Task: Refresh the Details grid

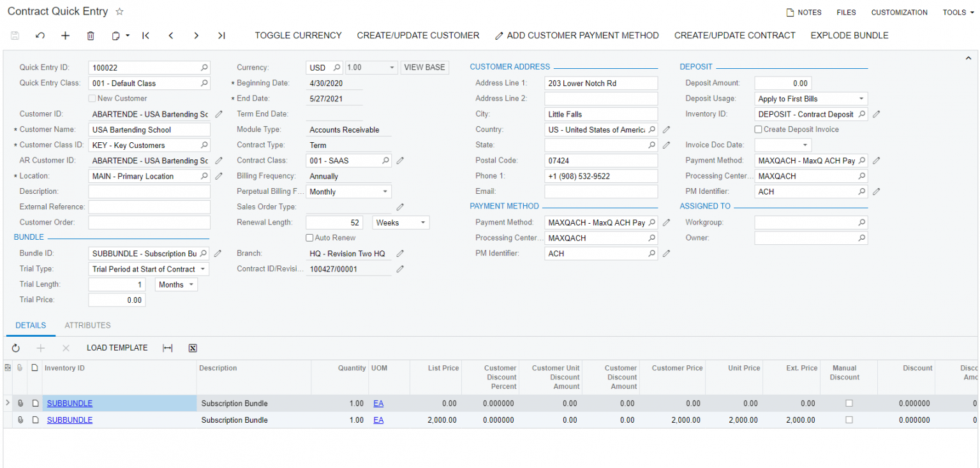Action: pyautogui.click(x=15, y=347)
